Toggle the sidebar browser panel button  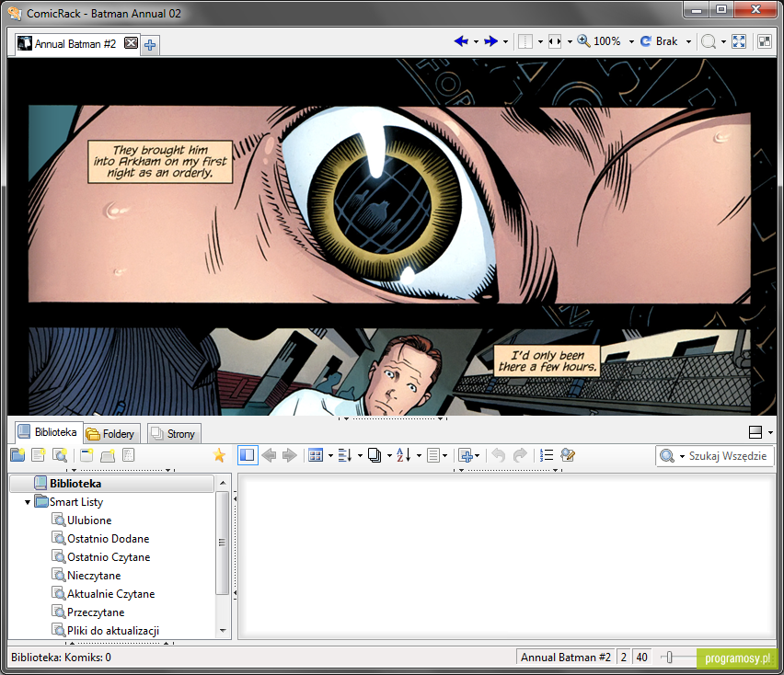[248, 455]
